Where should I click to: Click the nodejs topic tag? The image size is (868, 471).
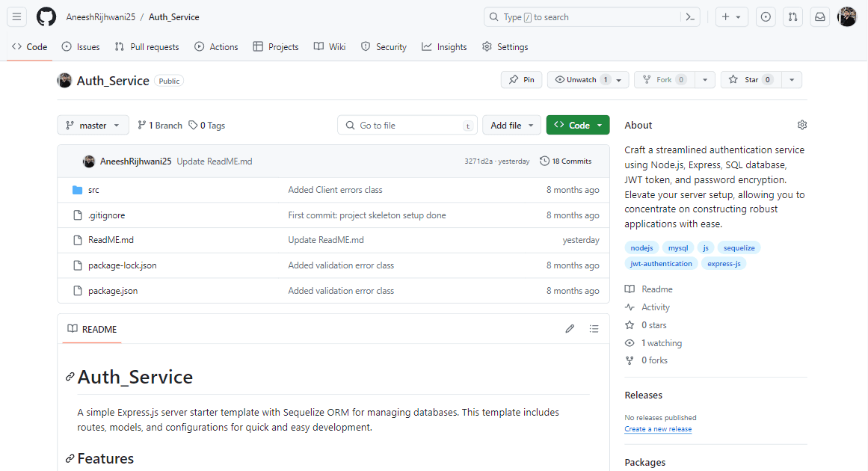click(x=641, y=248)
